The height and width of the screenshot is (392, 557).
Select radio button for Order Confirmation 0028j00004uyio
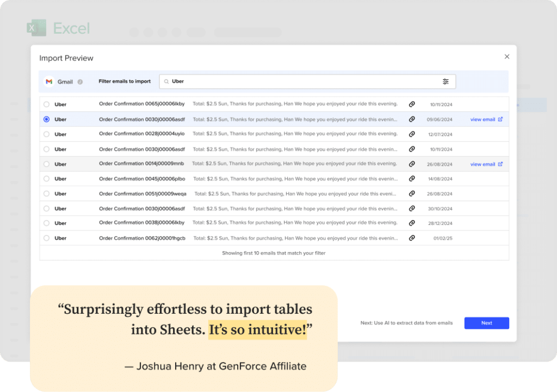[x=46, y=134]
